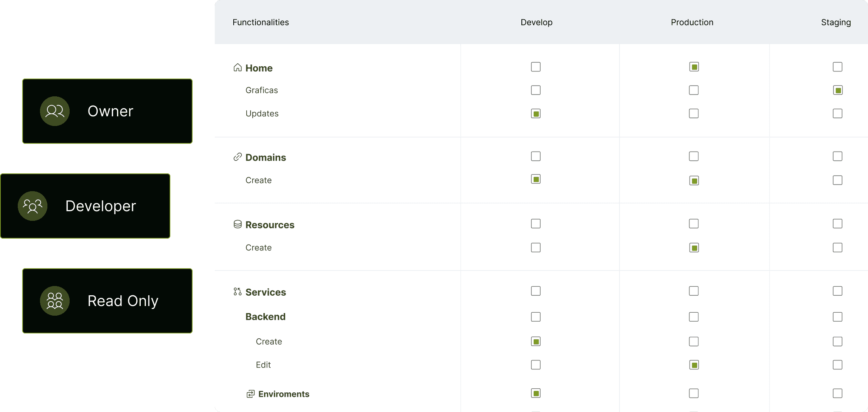Click the Domains link icon
Screen dimensions: 868x412
[237, 157]
